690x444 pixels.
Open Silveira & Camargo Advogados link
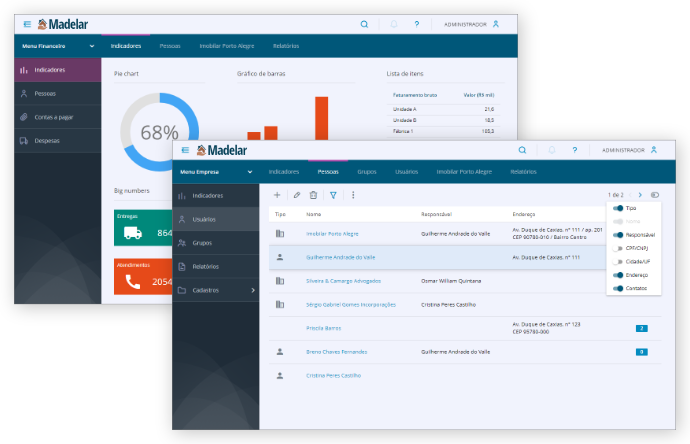344,281
